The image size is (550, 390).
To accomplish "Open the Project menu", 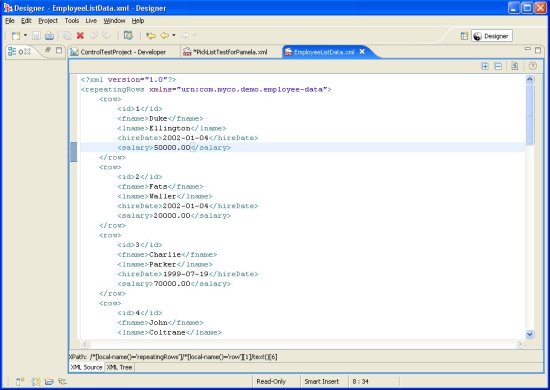I will coord(48,21).
